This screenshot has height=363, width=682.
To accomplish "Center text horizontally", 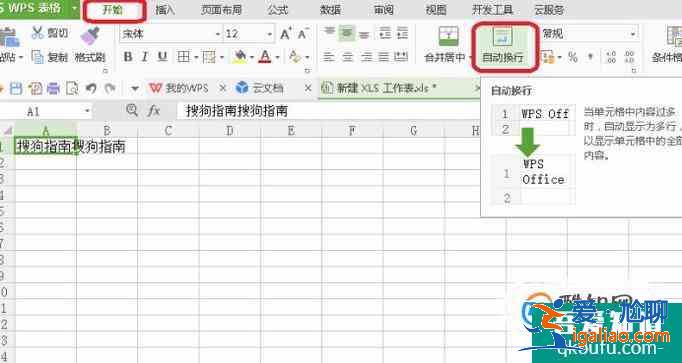I will point(347,57).
